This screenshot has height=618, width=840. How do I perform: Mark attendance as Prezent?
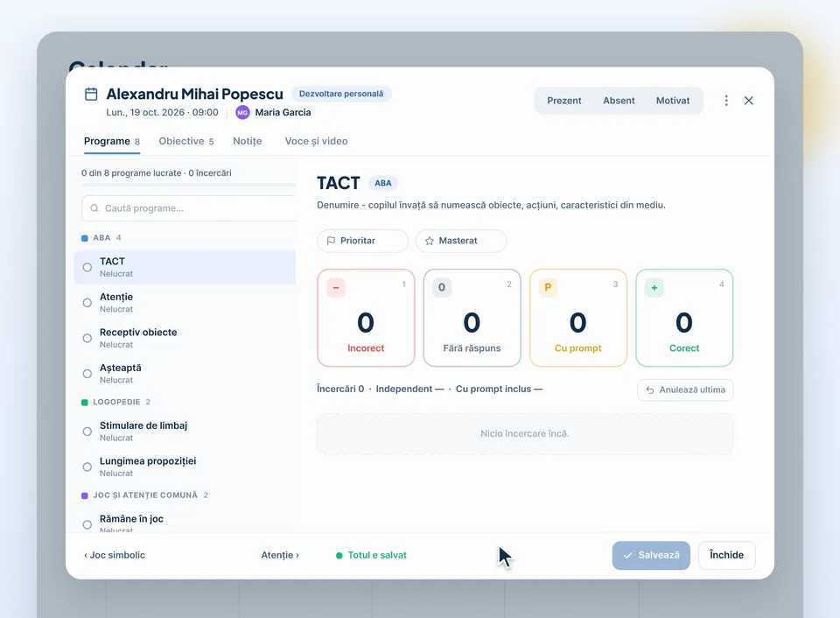(564, 101)
